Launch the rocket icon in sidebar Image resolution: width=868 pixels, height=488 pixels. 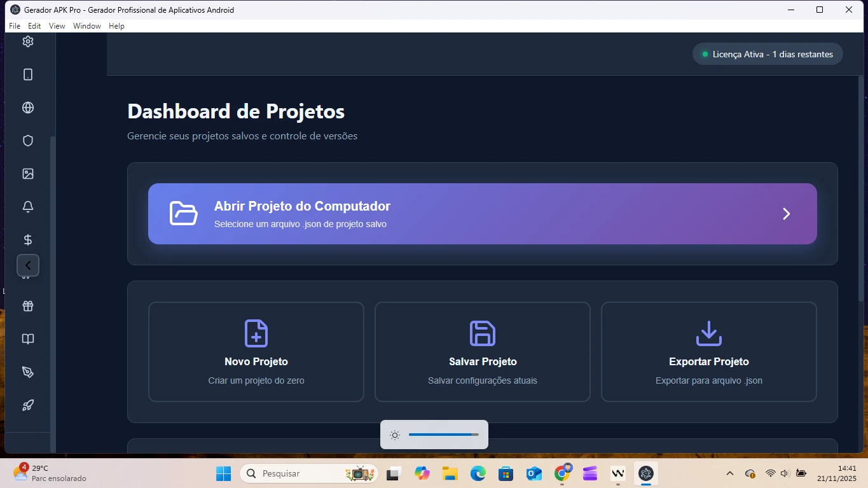pos(28,405)
